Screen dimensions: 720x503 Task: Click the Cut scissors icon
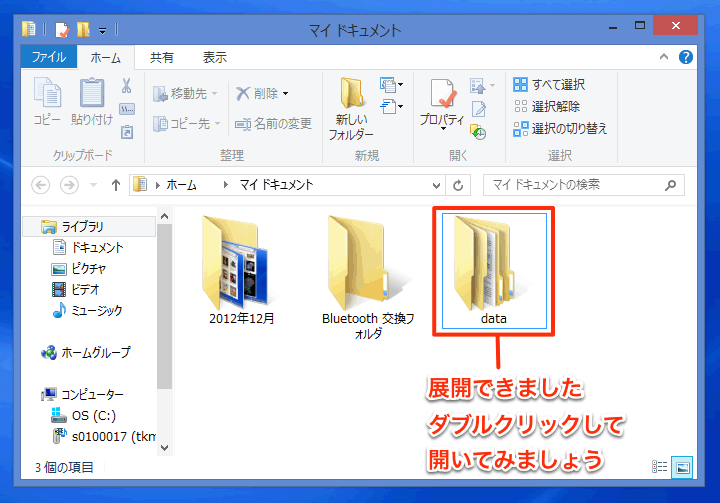coord(126,85)
